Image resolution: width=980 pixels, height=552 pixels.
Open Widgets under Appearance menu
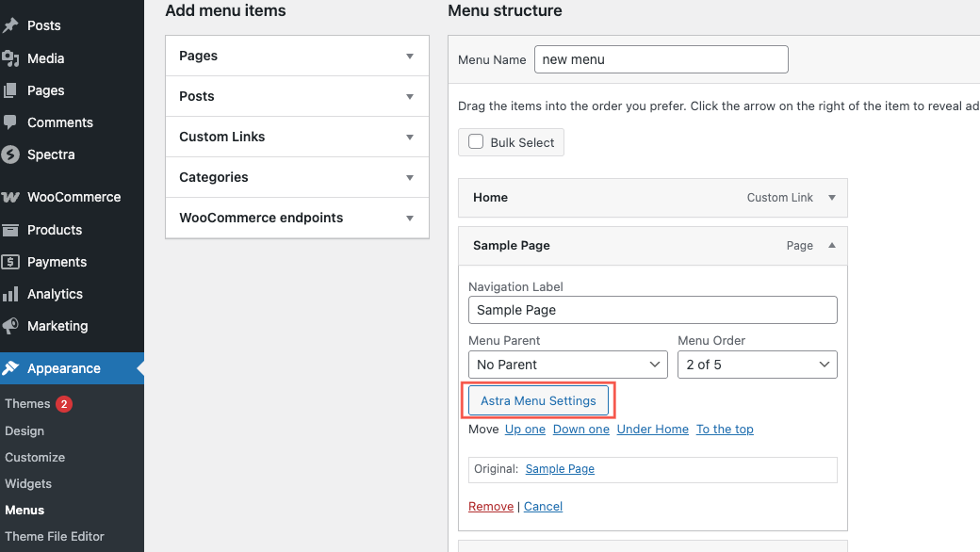pyautogui.click(x=28, y=483)
